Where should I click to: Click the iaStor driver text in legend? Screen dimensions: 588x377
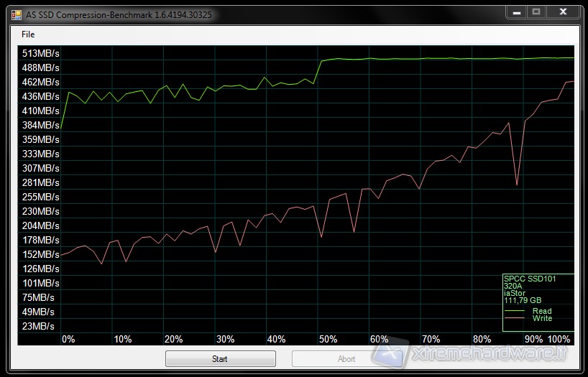pyautogui.click(x=515, y=293)
